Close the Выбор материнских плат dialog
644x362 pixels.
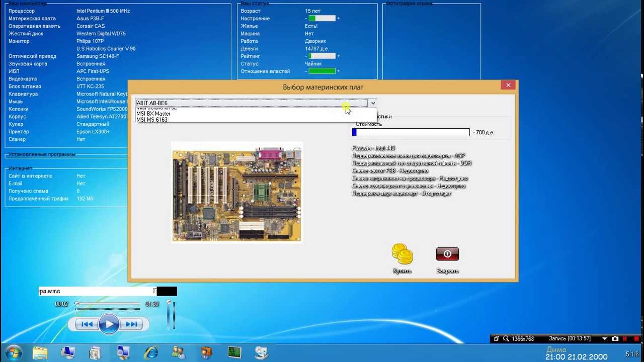click(x=508, y=85)
